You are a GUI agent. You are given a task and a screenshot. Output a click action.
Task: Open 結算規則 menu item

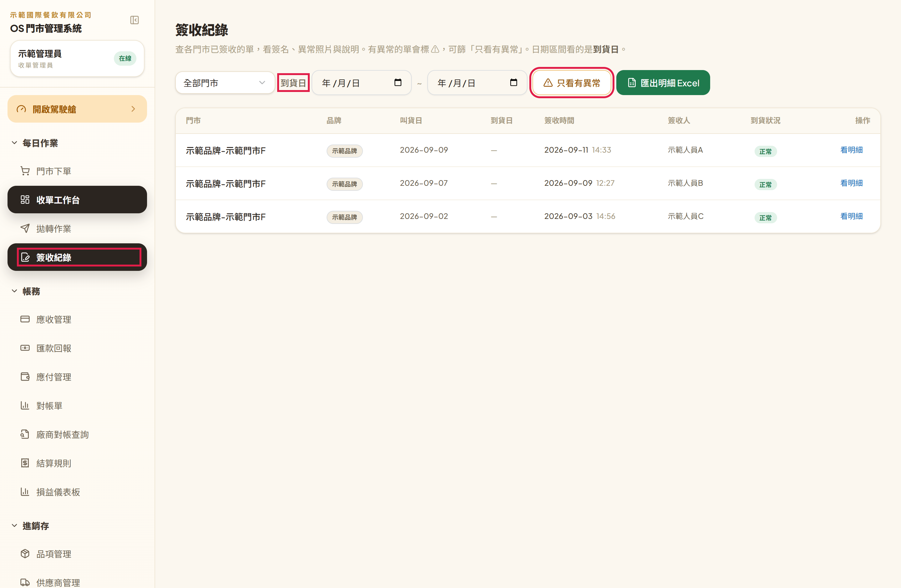click(x=77, y=463)
